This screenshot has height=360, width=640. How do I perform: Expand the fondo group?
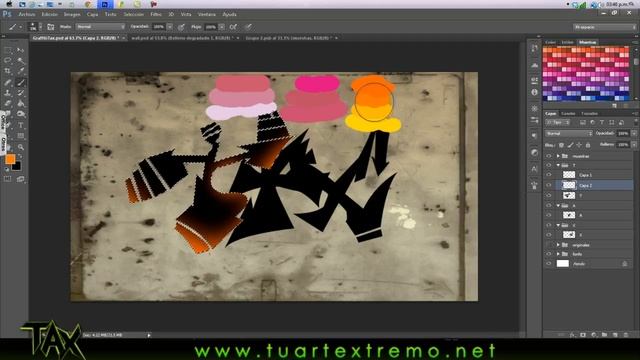tap(558, 254)
